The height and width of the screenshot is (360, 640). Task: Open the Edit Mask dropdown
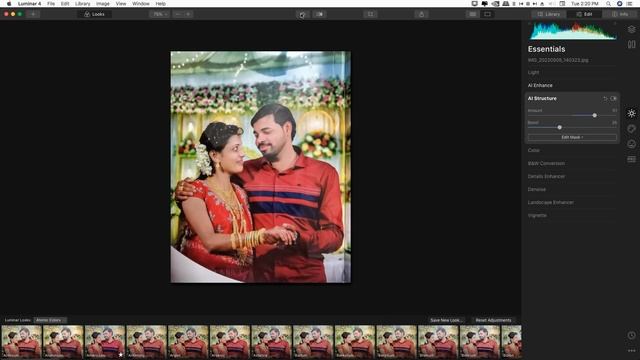pos(572,138)
